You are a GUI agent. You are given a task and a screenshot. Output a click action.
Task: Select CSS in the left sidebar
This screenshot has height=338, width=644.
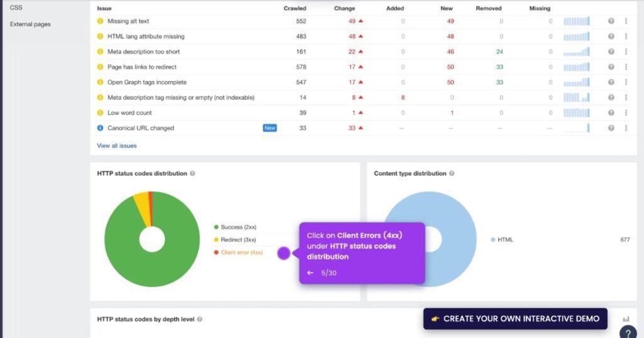16,8
